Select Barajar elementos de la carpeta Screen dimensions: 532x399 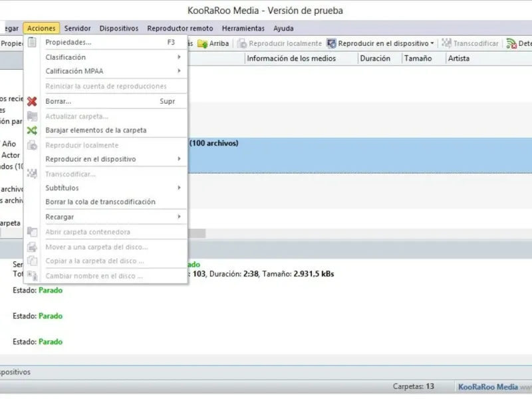(106, 130)
